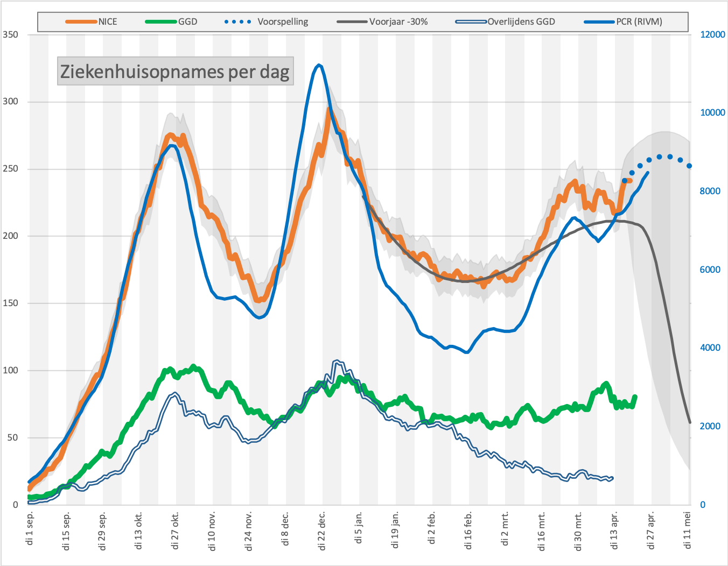Click the NICE legend entry
The height and width of the screenshot is (566, 728).
click(91, 22)
